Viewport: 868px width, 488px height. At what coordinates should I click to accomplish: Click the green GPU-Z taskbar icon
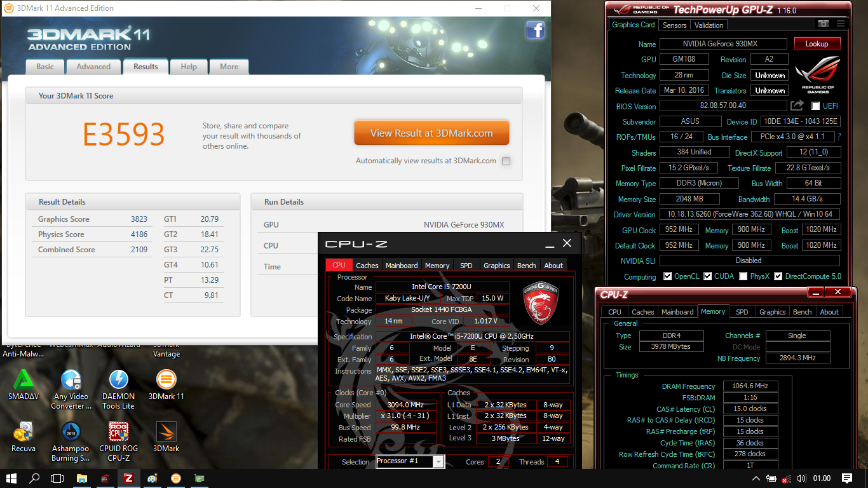200,478
